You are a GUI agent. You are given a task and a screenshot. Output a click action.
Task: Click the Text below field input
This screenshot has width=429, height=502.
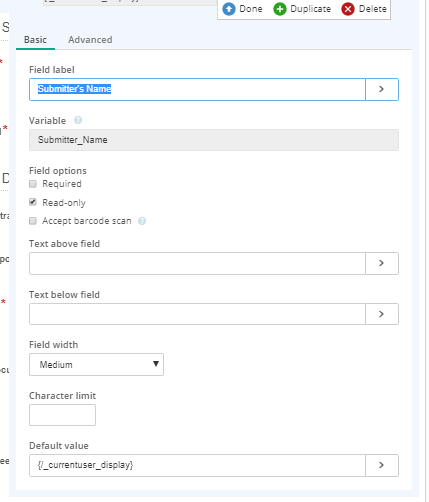pyautogui.click(x=197, y=314)
